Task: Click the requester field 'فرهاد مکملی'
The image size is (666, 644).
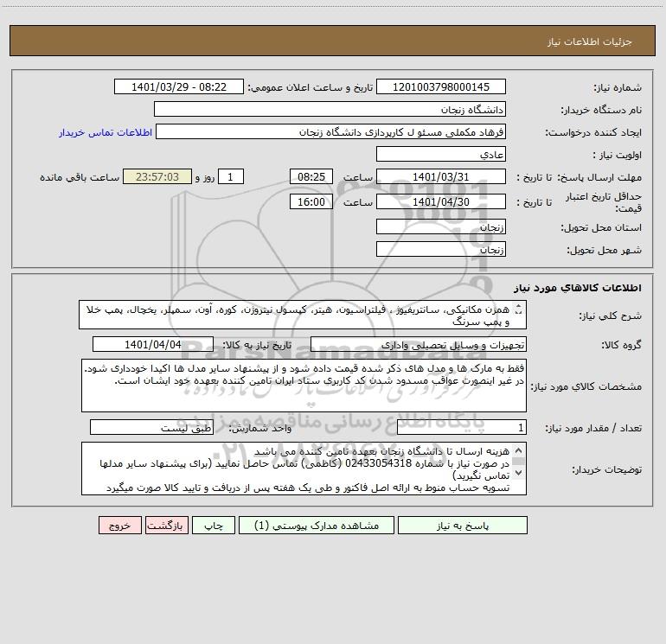Action: coord(331,131)
